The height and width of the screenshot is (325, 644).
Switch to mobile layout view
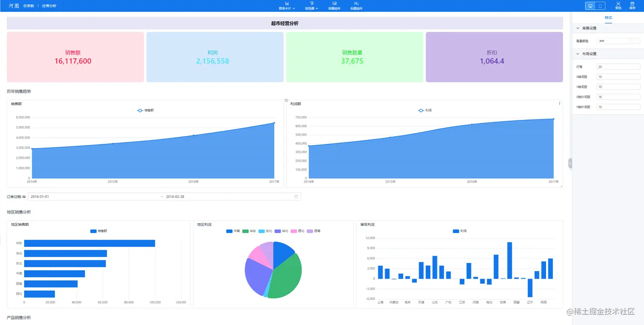tap(600, 6)
